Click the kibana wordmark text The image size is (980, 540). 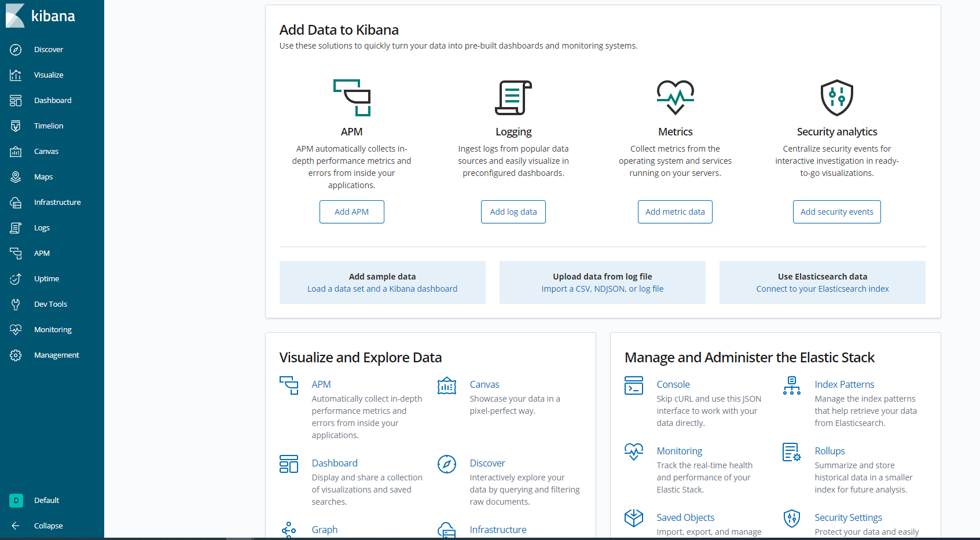(53, 16)
